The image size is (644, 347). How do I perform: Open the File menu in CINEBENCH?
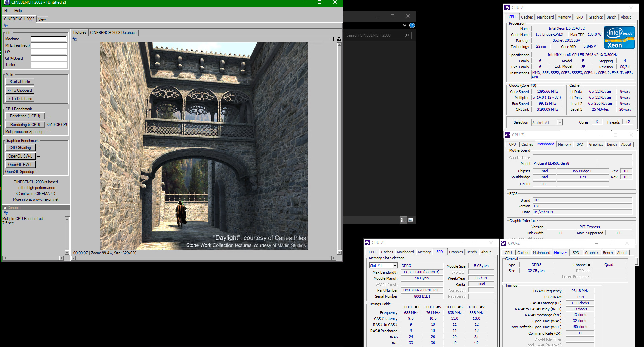coord(7,11)
